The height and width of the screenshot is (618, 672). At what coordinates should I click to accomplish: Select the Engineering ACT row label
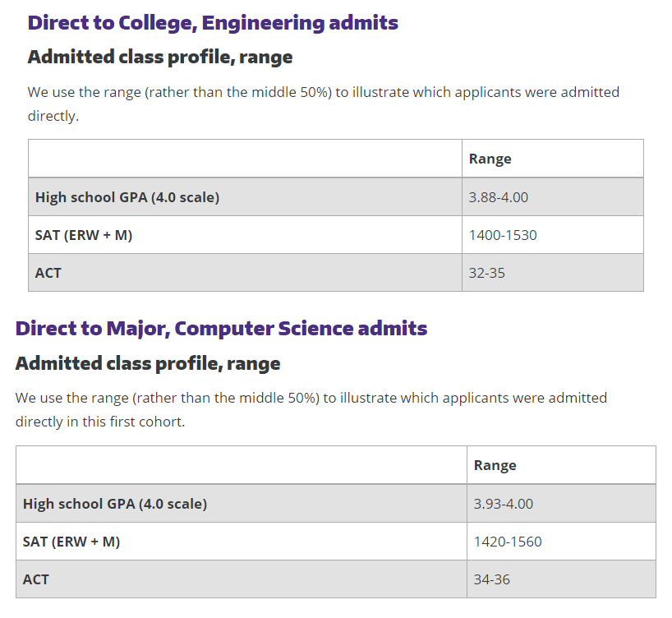coord(48,273)
